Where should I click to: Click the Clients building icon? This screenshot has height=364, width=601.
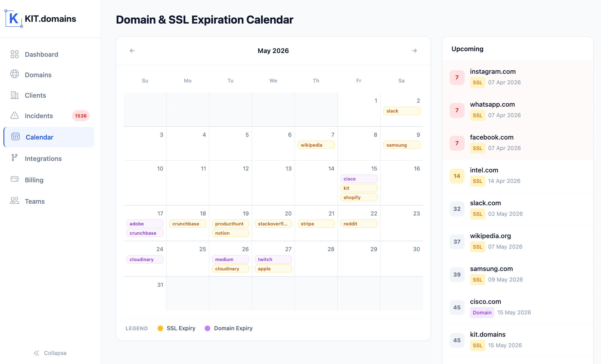point(14,95)
